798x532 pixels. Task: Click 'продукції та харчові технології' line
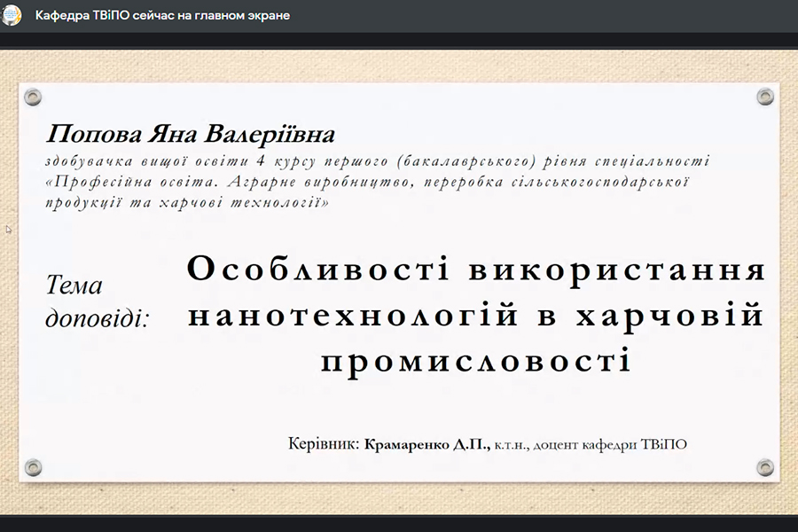187,203
